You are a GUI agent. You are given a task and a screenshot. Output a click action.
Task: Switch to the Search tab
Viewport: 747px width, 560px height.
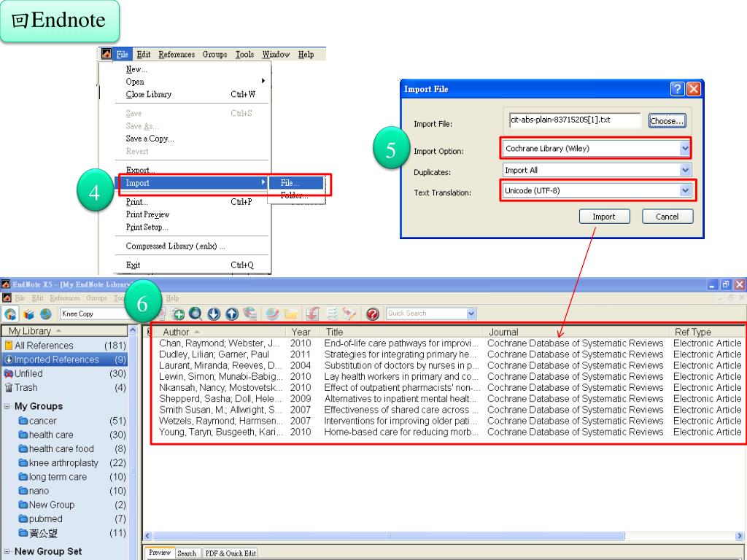(187, 553)
